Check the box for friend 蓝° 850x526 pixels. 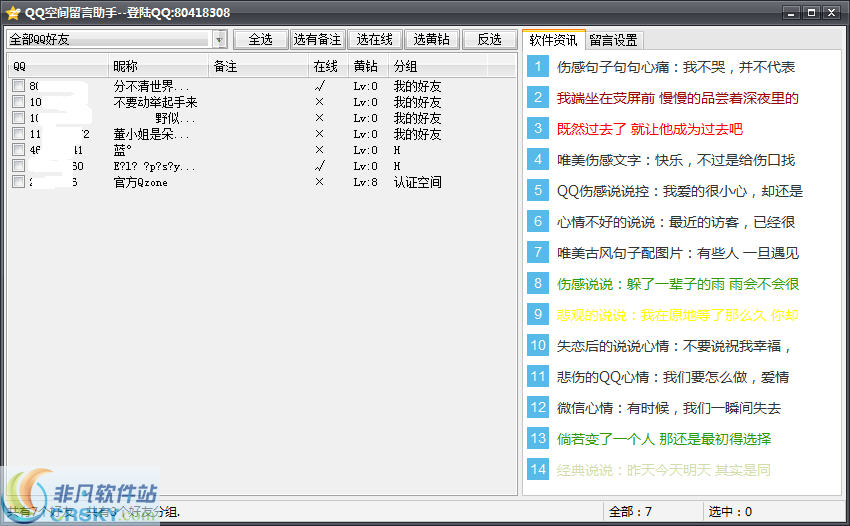point(18,150)
